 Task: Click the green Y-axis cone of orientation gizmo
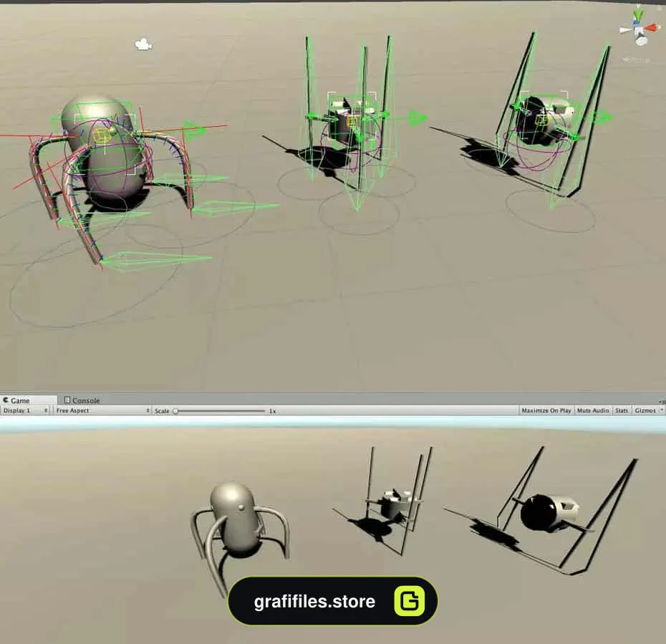[638, 16]
